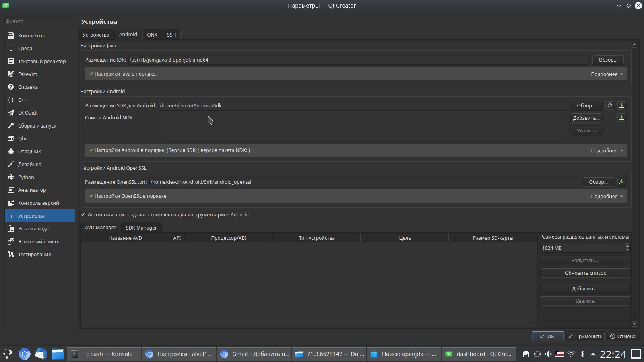
Task: Click Обзор button for OpenSSL location
Action: click(598, 182)
